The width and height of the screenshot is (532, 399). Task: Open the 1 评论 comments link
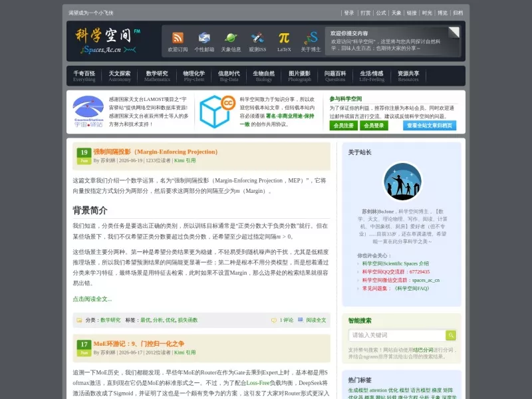287,320
